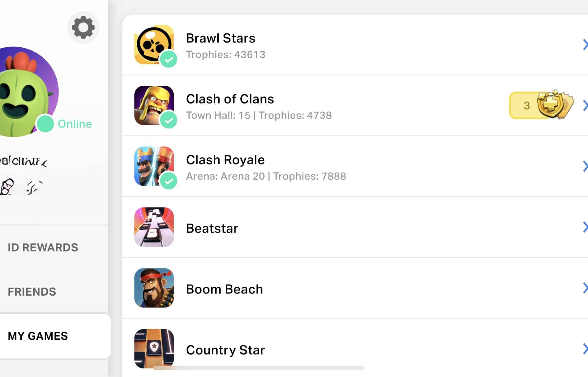Screen dimensions: 588x377
Task: Click the horizontal scrollbar at the bottom
Action: pos(258,368)
